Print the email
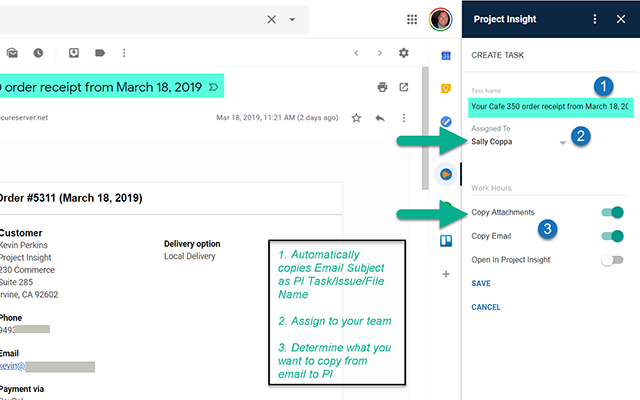The width and height of the screenshot is (640, 400). pyautogui.click(x=382, y=87)
